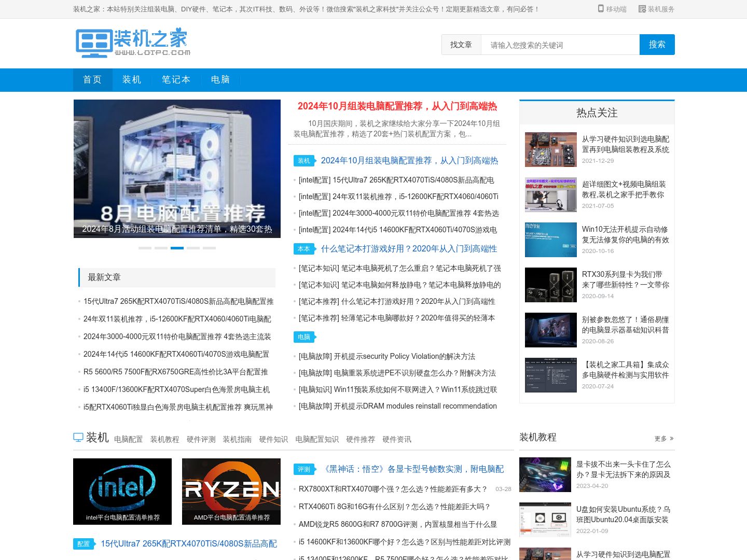This screenshot has width=747, height=560.
Task: Open [笔记本推荐] 轻薄笔记本电脑哪款好 article
Action: point(397,318)
